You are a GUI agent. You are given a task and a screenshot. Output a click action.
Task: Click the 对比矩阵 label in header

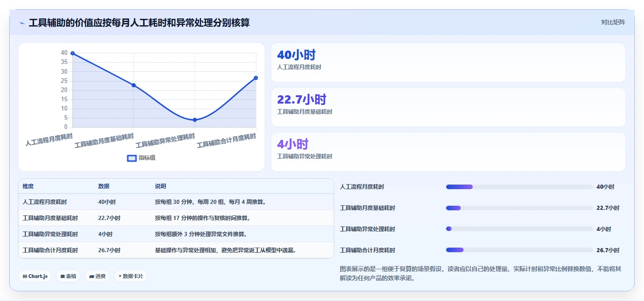click(x=613, y=22)
